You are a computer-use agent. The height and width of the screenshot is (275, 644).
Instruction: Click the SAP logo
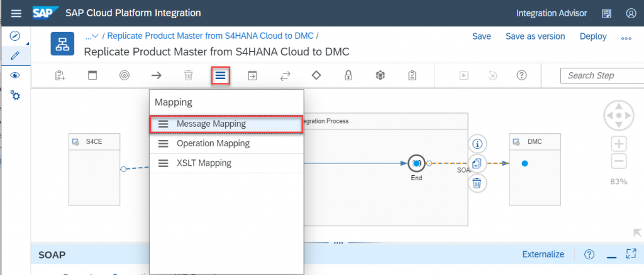[46, 13]
